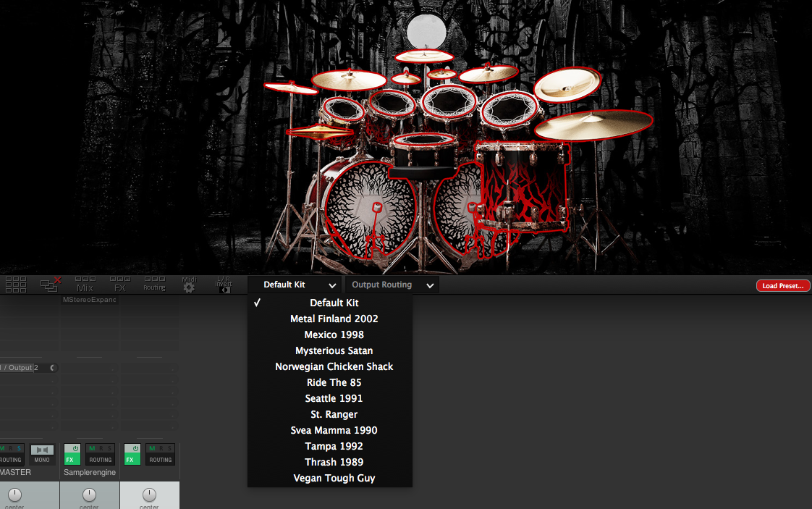Click the topmost center cymbal under the moon
Image resolution: width=812 pixels, height=509 pixels.
(424, 56)
